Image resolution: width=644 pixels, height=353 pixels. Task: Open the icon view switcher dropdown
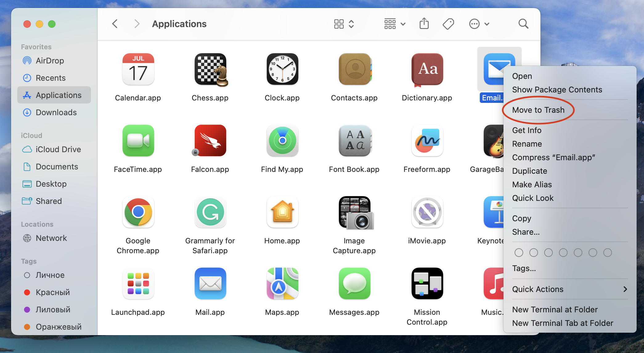coord(344,24)
